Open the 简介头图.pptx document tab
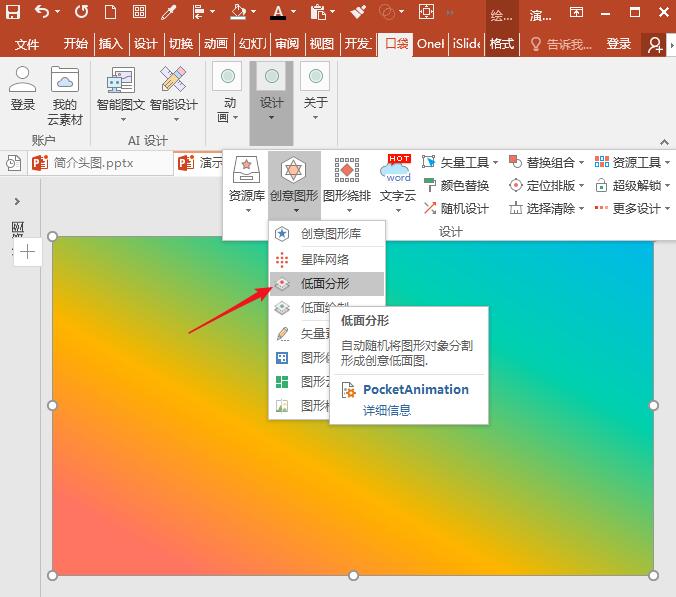Image resolution: width=676 pixels, height=597 pixels. 92,162
